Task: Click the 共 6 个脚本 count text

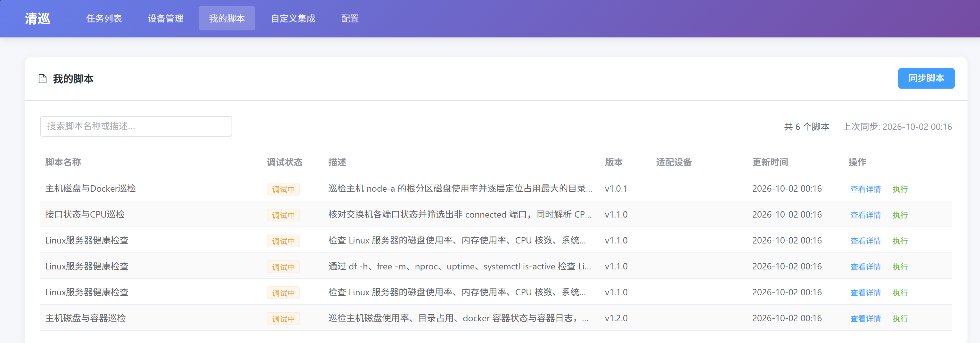Action: point(806,127)
